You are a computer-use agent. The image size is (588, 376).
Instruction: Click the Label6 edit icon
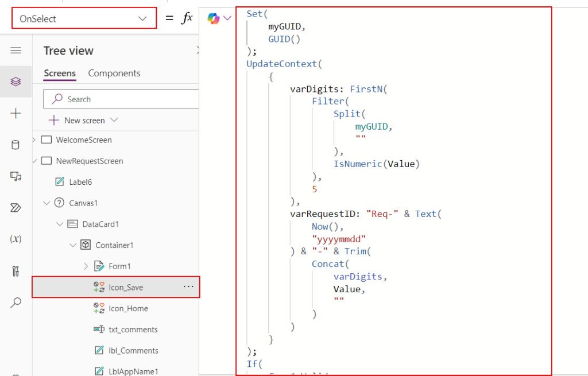click(x=60, y=182)
